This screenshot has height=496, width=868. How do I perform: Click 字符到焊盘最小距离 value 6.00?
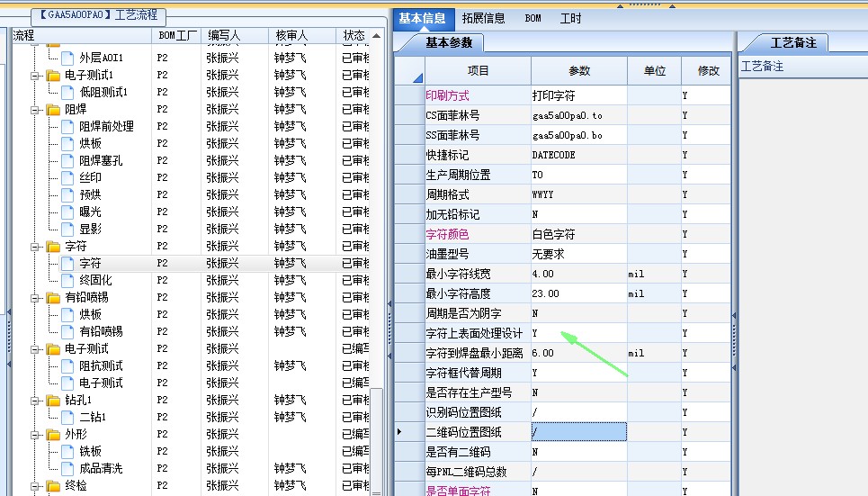pyautogui.click(x=543, y=353)
